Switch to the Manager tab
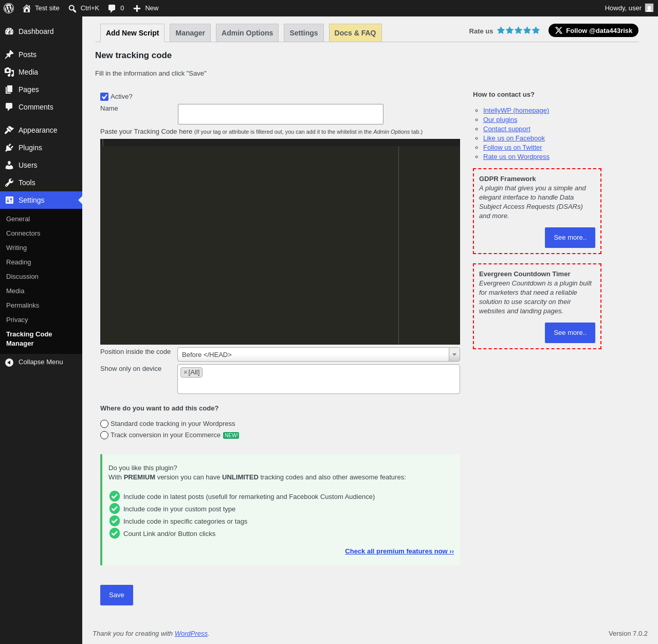 (190, 33)
